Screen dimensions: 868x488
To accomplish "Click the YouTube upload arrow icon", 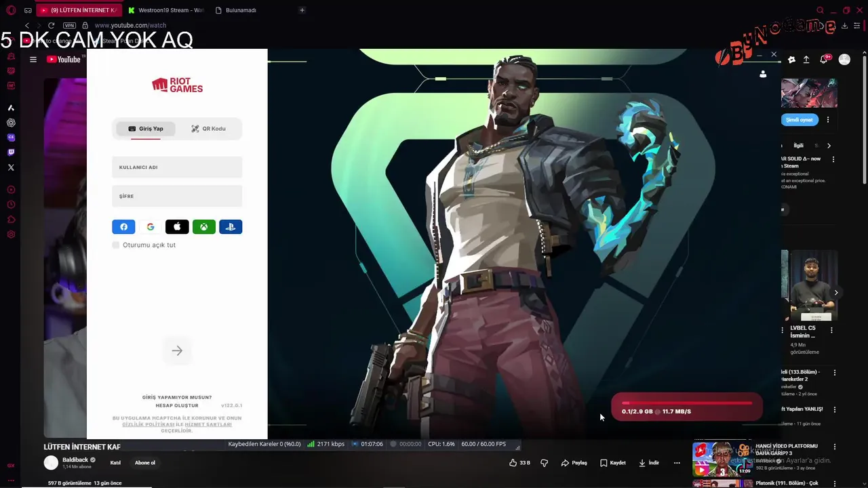I will tap(806, 60).
